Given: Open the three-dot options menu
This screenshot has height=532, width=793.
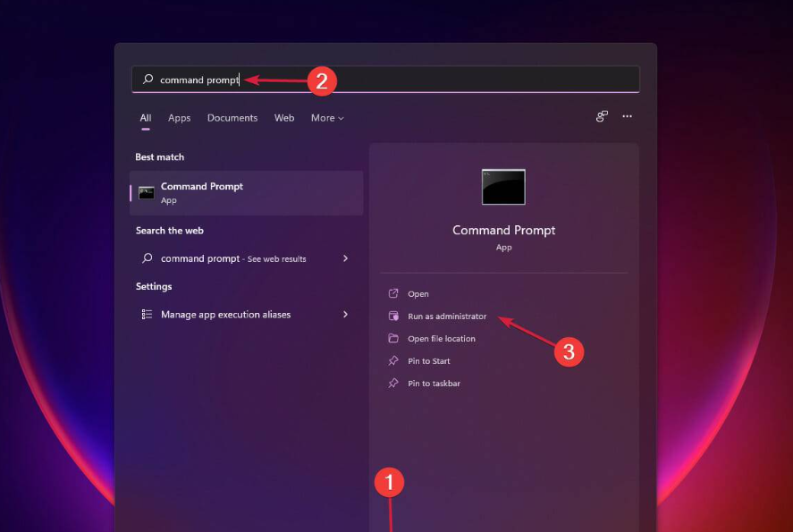Looking at the screenshot, I should [627, 116].
